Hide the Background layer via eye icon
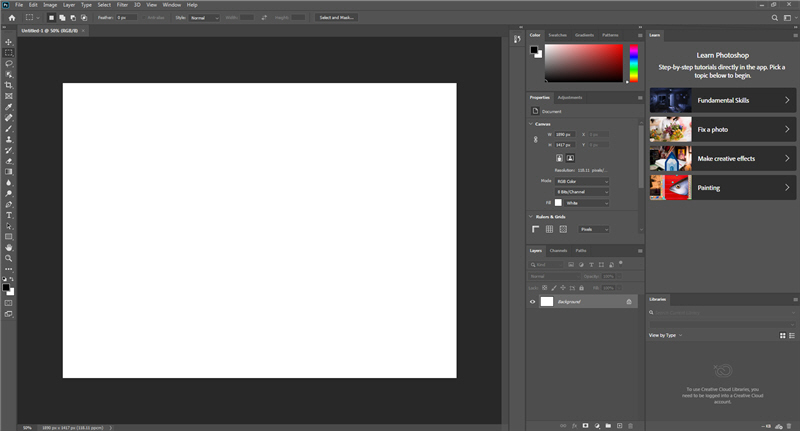The width and height of the screenshot is (800, 431). [x=532, y=301]
